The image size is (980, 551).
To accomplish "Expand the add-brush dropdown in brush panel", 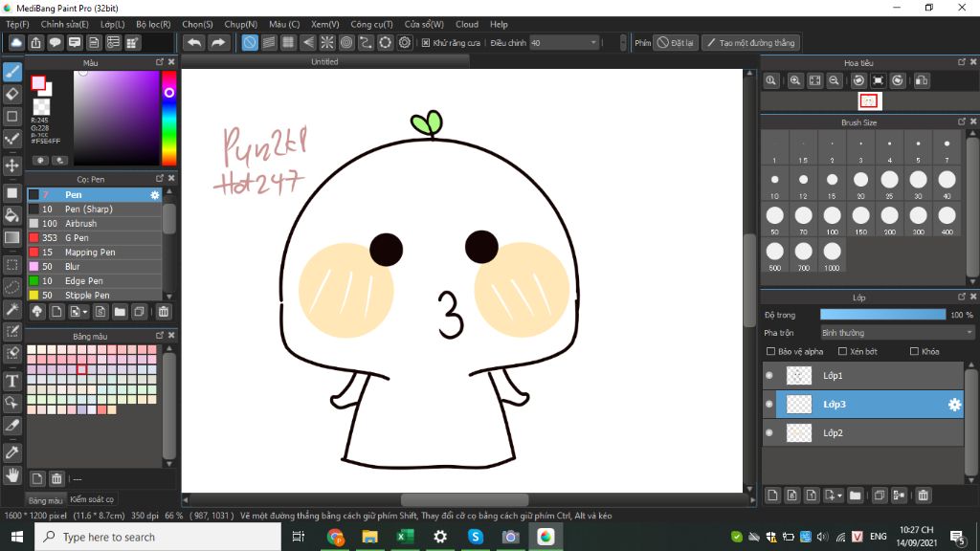I will click(x=85, y=312).
